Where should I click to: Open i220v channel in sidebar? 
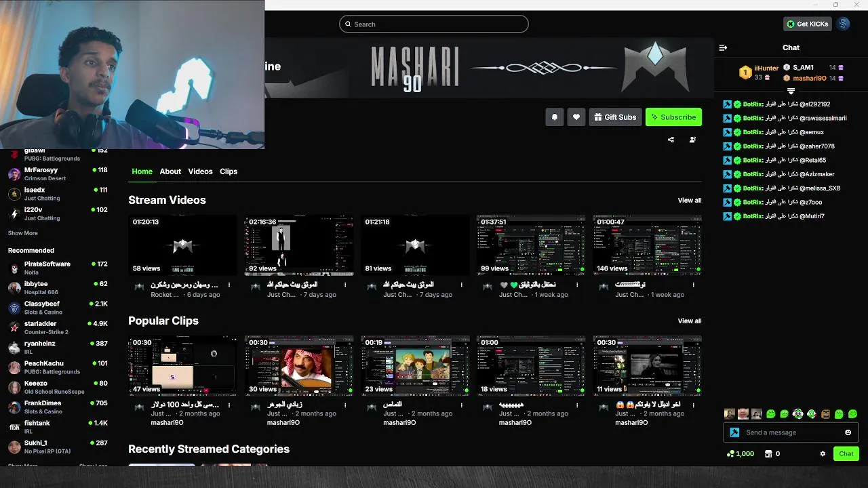pos(58,214)
